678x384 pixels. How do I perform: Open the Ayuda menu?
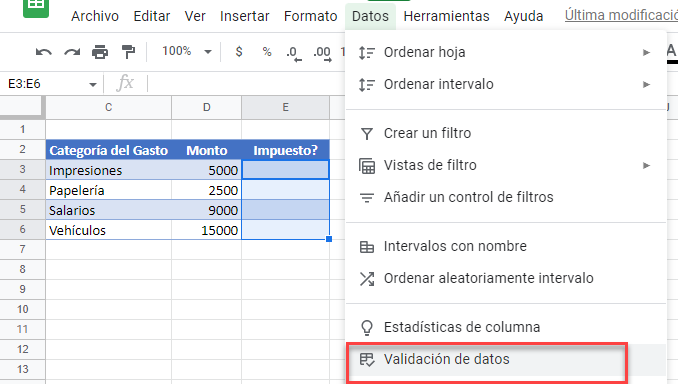(524, 16)
